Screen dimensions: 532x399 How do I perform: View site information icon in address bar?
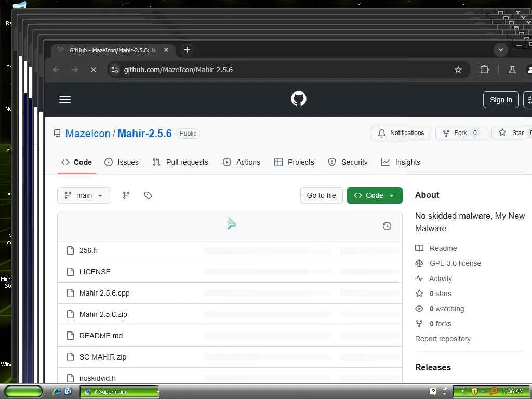pos(115,70)
